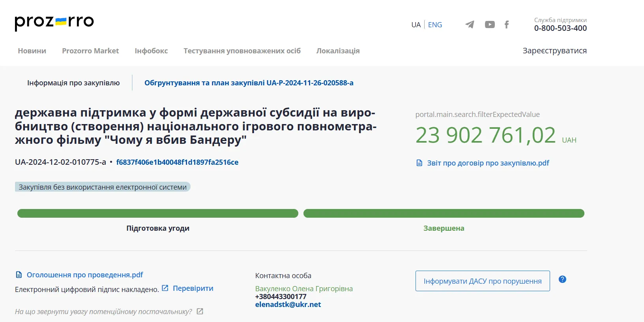Click Перевірити signature link
Viewport: 644px width, 322px height.
point(193,288)
